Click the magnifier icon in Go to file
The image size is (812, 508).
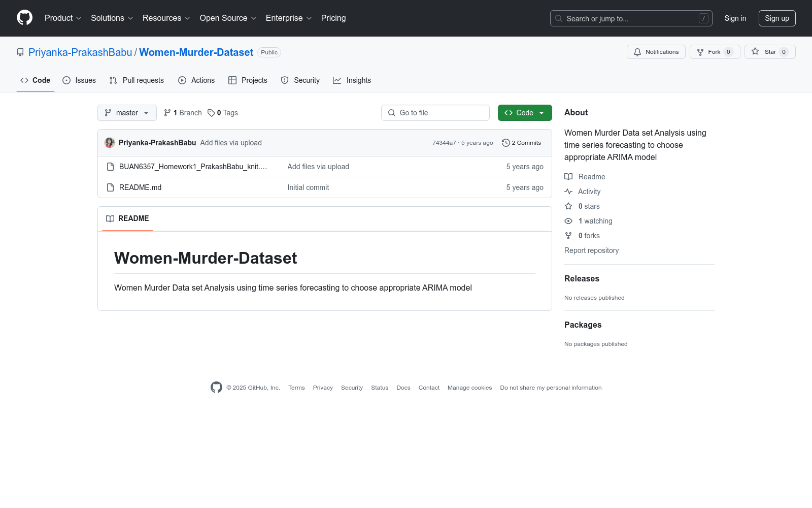[x=392, y=113]
